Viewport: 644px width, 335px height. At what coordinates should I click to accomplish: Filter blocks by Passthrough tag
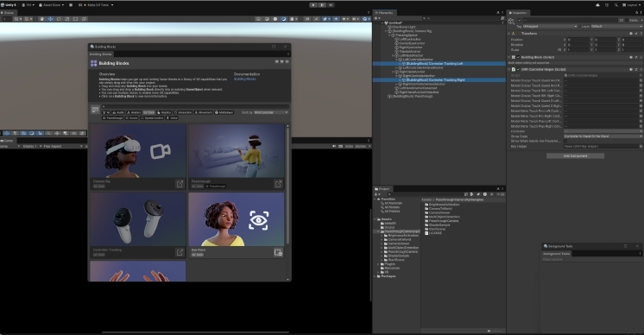click(113, 117)
